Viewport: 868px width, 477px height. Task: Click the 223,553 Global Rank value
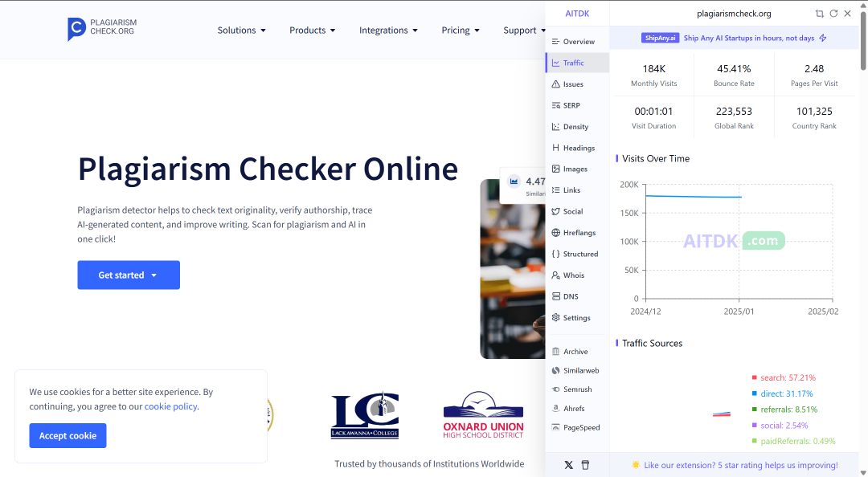pos(734,112)
